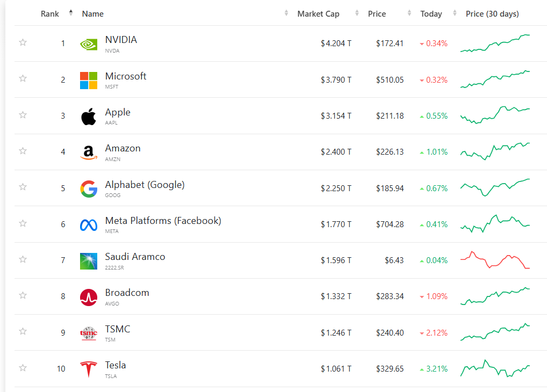Sort the table by Rank column
Image resolution: width=547 pixels, height=392 pixels.
(50, 14)
